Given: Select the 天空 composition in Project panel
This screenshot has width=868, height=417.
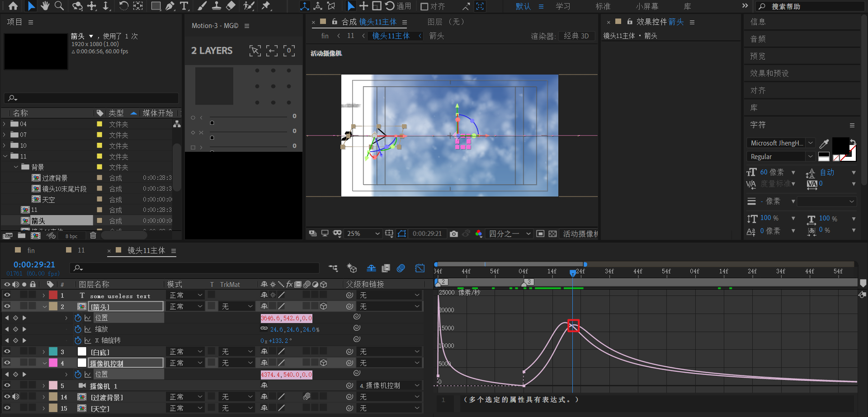Looking at the screenshot, I should (48, 199).
